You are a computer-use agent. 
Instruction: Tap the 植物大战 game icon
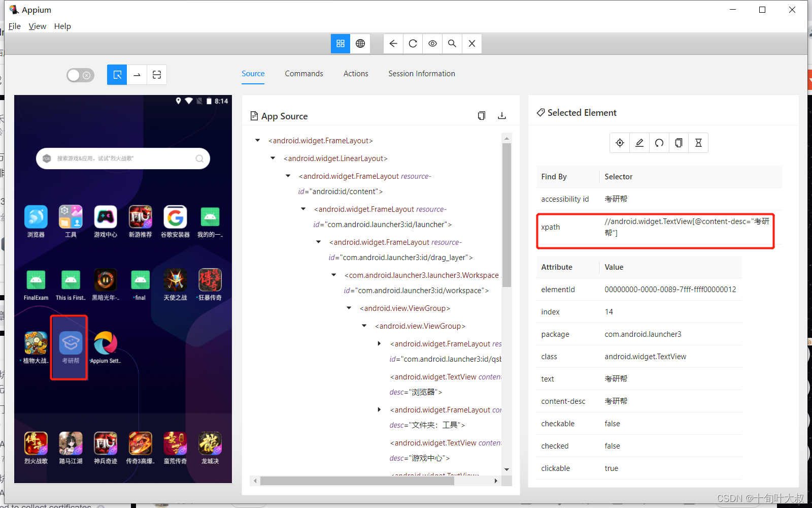pos(36,347)
